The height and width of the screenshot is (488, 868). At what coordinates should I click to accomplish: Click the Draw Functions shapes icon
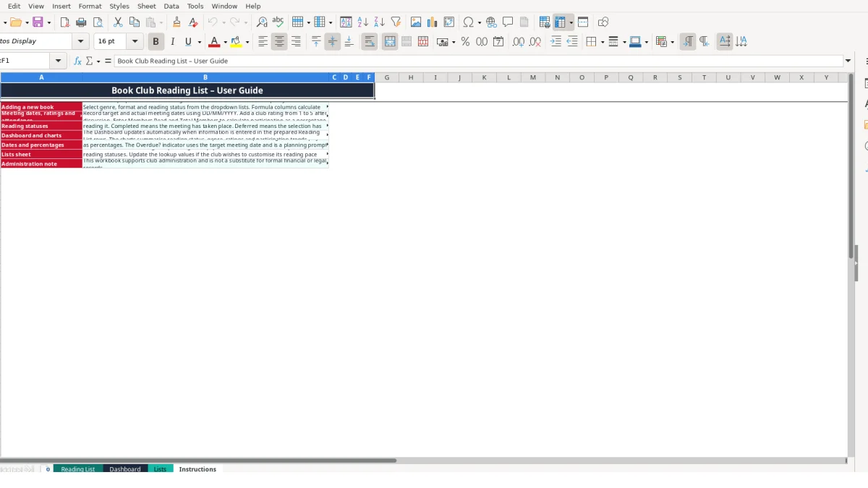[603, 22]
